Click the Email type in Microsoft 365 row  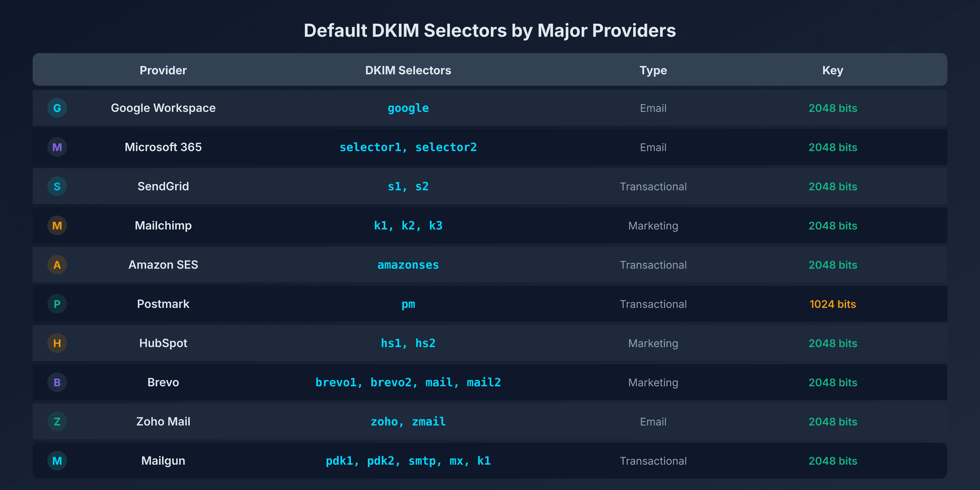click(x=653, y=148)
